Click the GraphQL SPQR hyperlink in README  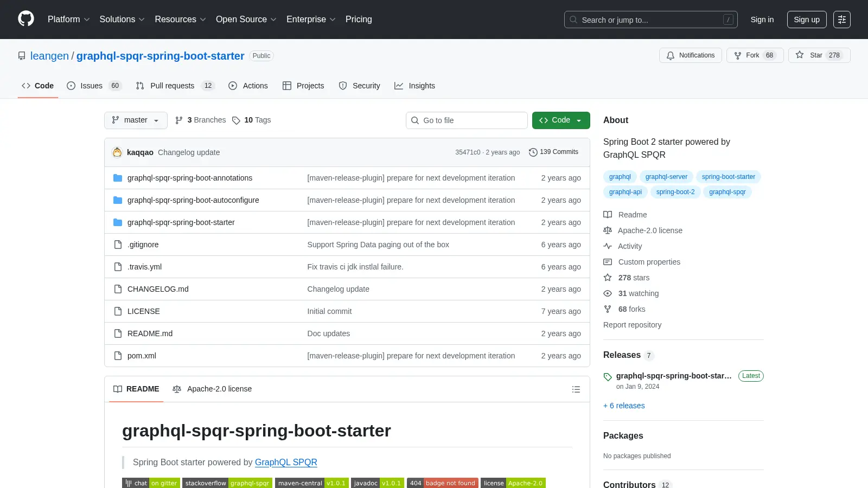click(x=286, y=462)
